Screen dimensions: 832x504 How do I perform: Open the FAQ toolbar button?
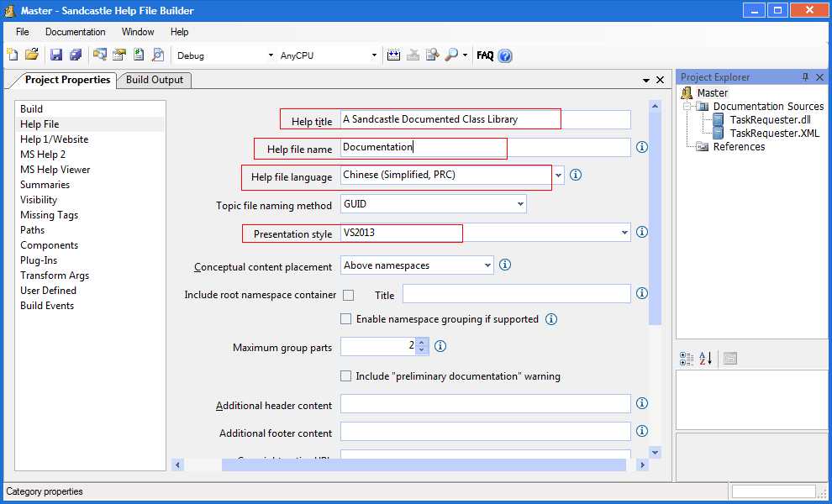(x=485, y=55)
